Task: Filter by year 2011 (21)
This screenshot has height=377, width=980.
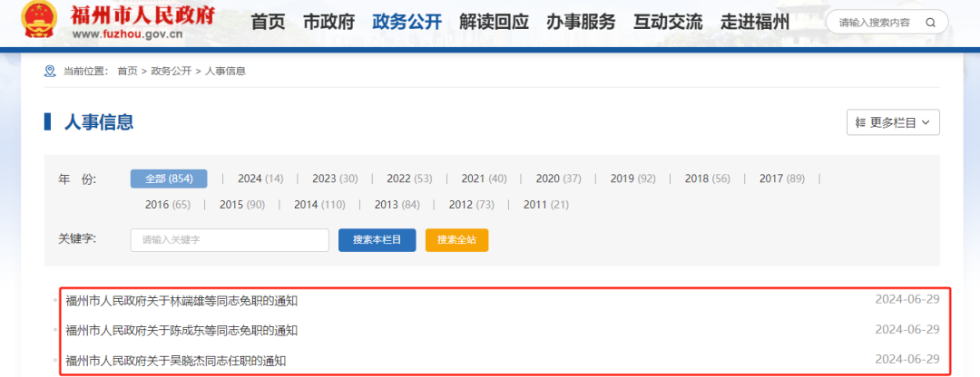Action: point(545,205)
